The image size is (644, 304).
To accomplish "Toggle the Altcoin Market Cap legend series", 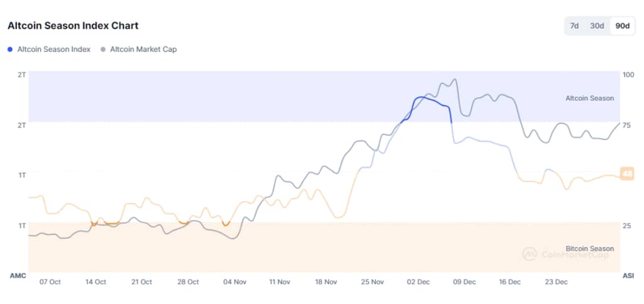I will [143, 49].
